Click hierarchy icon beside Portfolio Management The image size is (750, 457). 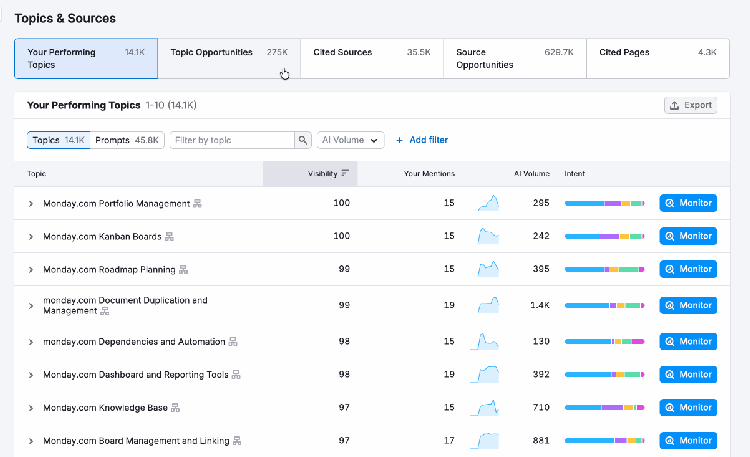pos(197,203)
